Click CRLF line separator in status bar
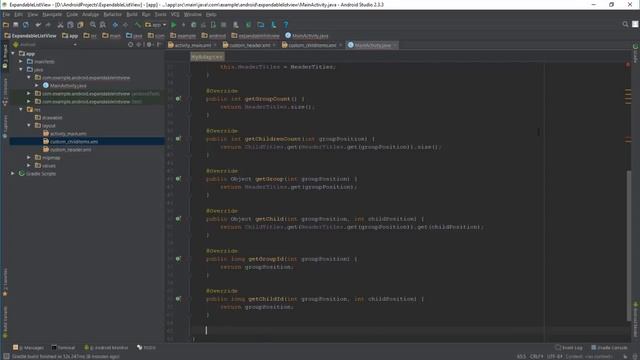 click(536, 357)
